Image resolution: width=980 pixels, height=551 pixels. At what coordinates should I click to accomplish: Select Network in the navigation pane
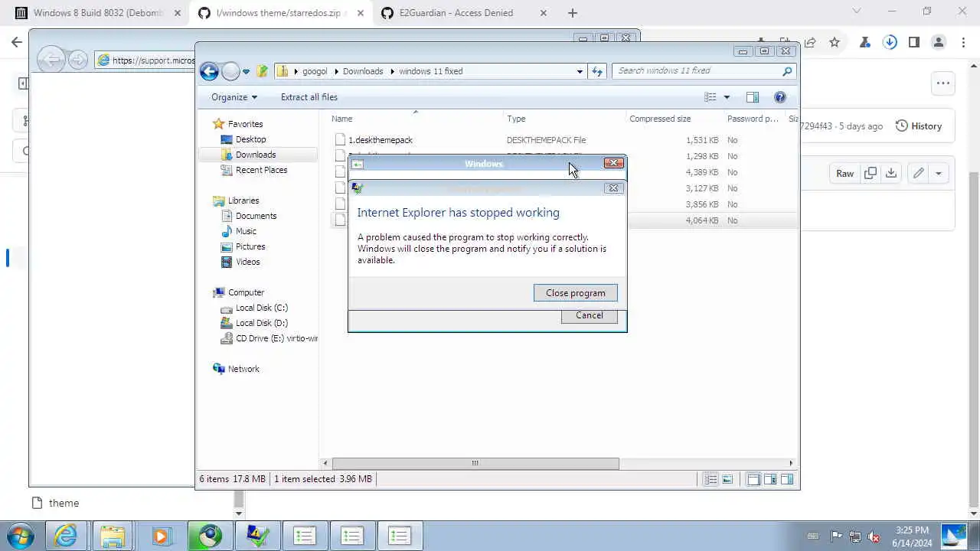click(x=243, y=369)
